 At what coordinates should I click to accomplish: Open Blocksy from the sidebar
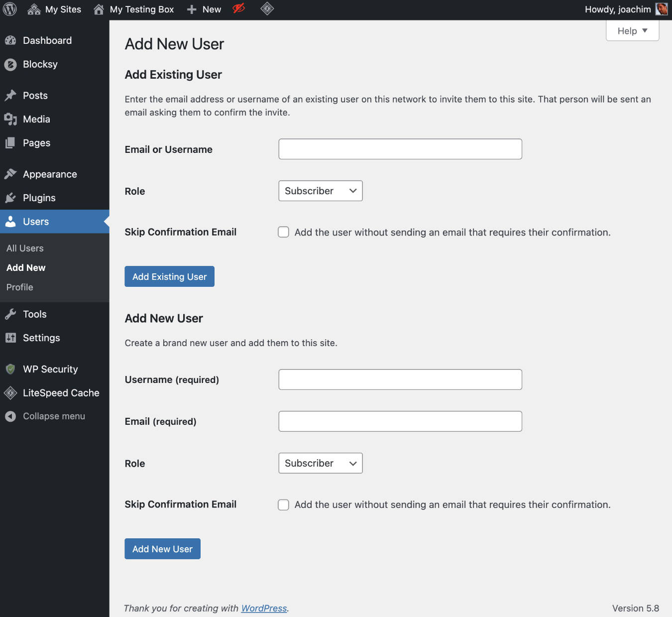10,64
